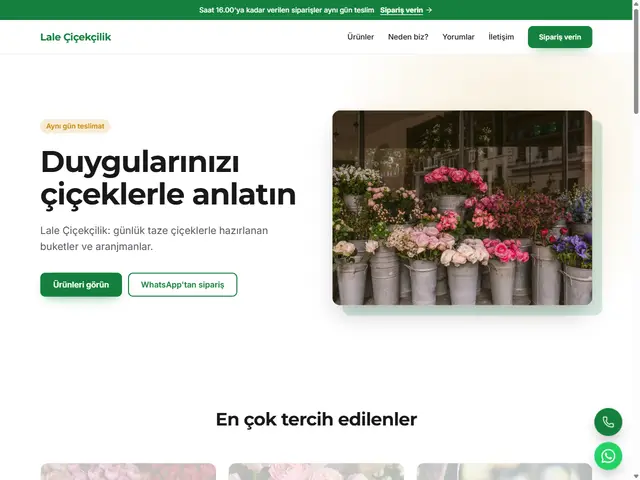Open the 'Neden biz?' nav item
640x480 pixels.
click(408, 37)
